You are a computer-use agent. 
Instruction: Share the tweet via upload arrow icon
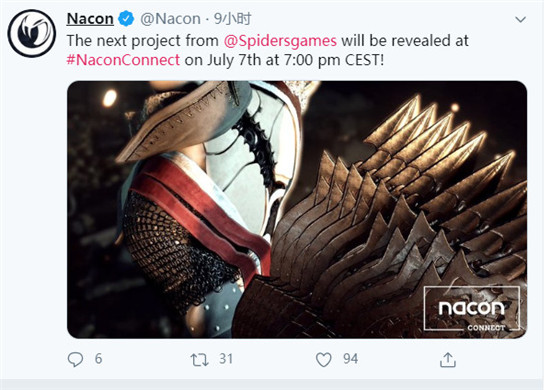coord(448,360)
